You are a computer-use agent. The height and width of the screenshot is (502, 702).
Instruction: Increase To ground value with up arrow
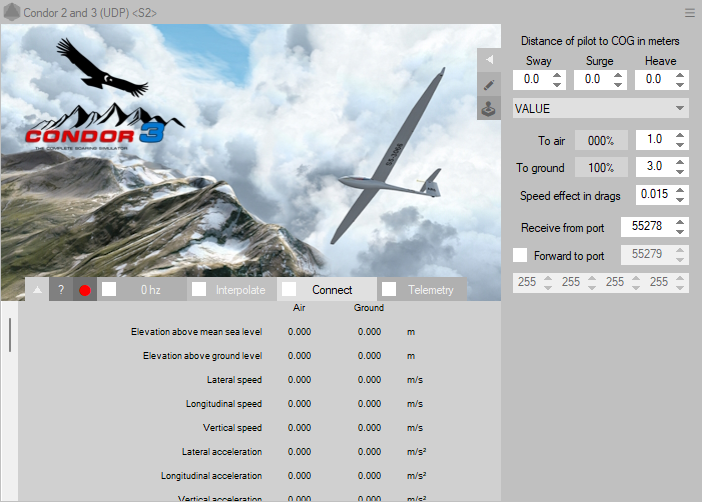680,163
